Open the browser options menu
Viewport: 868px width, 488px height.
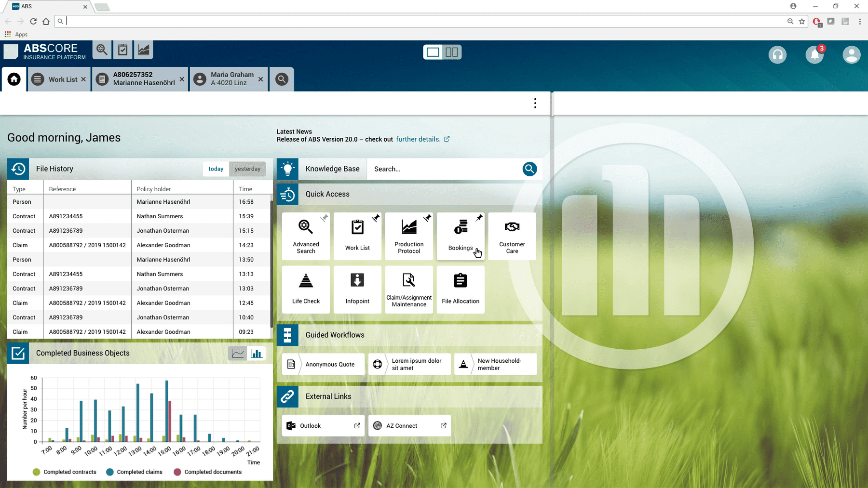(860, 21)
